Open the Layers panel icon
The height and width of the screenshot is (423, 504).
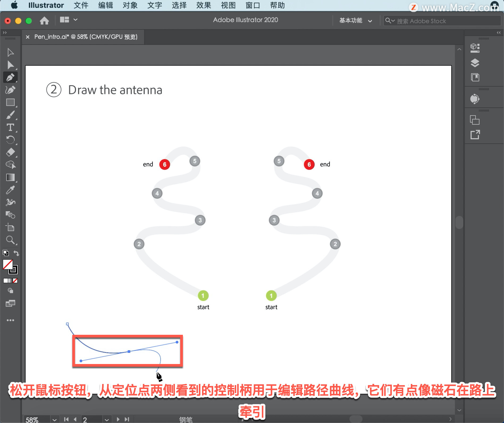(475, 63)
